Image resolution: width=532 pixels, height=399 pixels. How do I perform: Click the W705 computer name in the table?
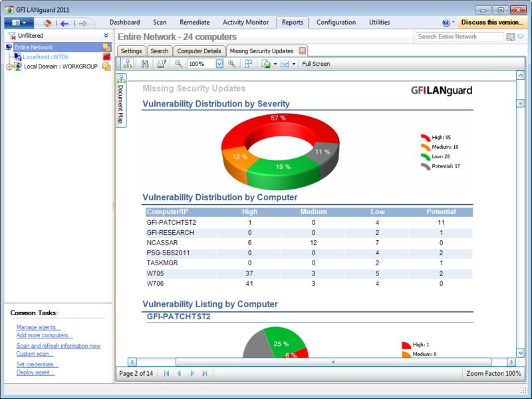[x=155, y=273]
